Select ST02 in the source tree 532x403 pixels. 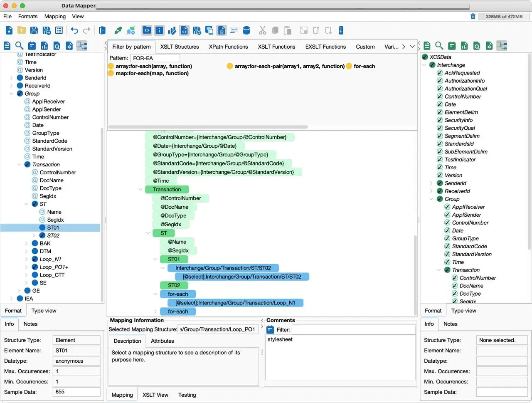[x=53, y=235]
